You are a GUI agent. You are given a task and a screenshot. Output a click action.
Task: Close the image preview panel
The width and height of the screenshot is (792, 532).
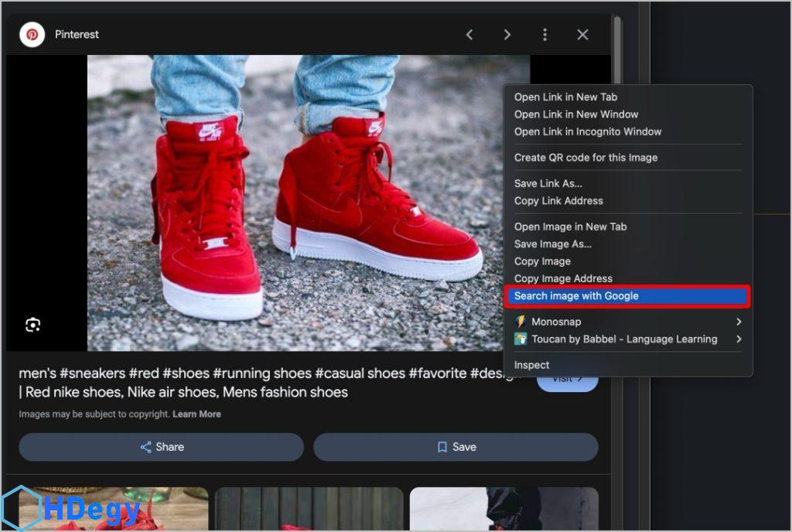tap(583, 35)
